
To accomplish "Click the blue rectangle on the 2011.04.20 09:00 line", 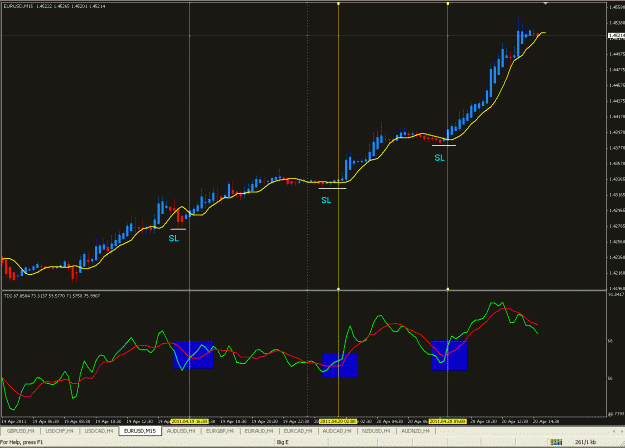I will pyautogui.click(x=450, y=356).
